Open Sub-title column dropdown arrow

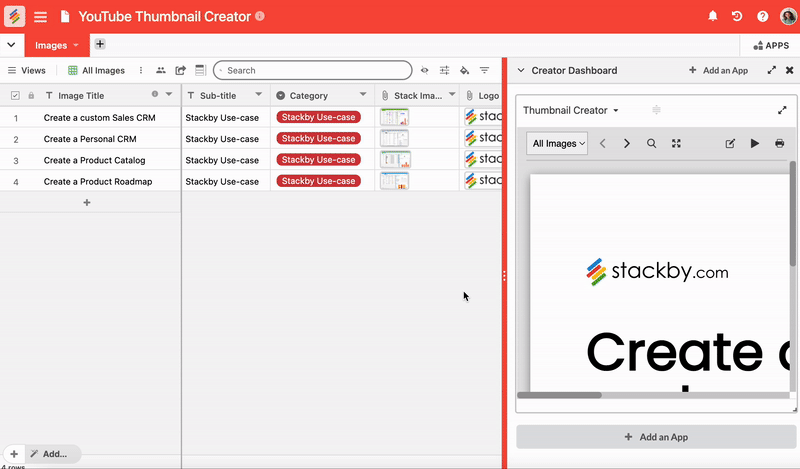pos(259,94)
